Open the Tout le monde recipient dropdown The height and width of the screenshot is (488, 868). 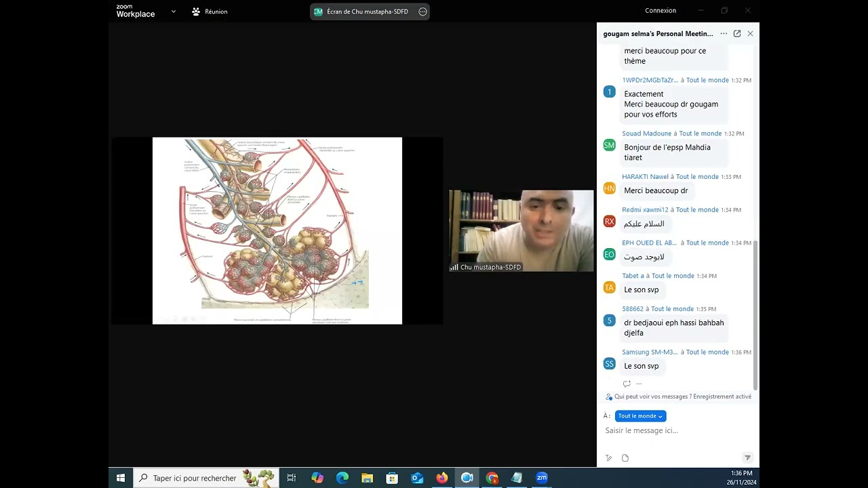pyautogui.click(x=640, y=416)
